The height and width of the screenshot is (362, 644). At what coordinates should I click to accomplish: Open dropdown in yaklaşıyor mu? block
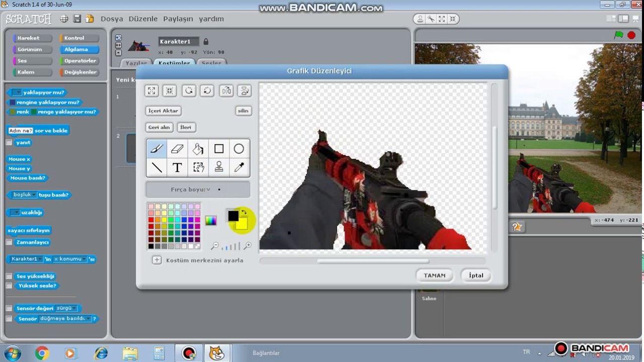(17, 93)
